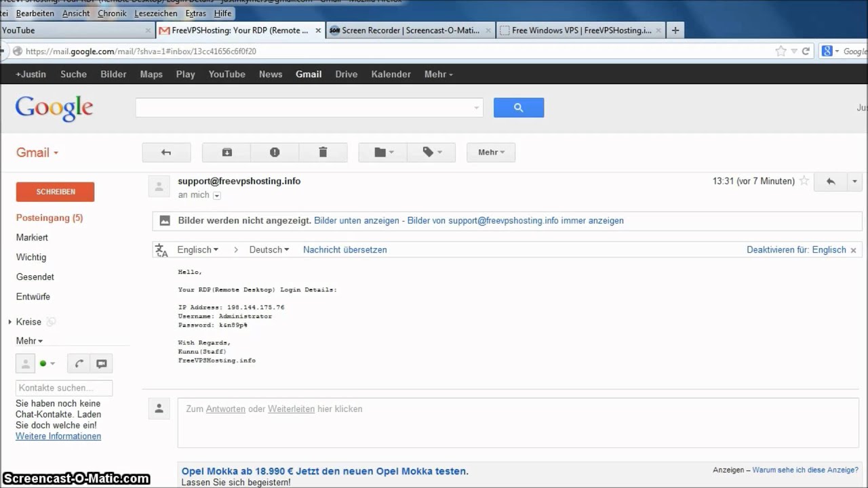Screen dimensions: 868x488
Task: Close the translation bar with X
Action: coord(853,250)
